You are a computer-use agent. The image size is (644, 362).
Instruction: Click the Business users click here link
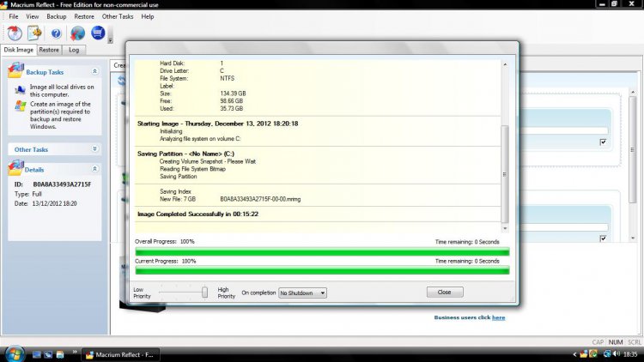pyautogui.click(x=498, y=317)
